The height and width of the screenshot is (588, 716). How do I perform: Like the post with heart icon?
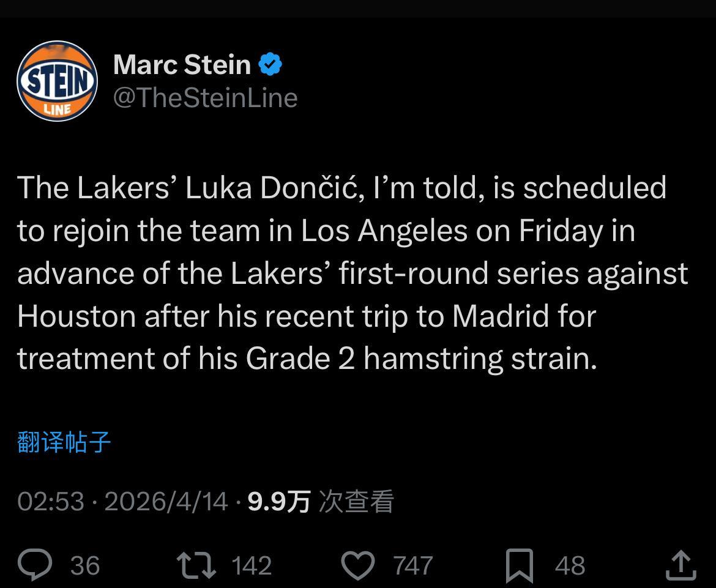coord(357,565)
